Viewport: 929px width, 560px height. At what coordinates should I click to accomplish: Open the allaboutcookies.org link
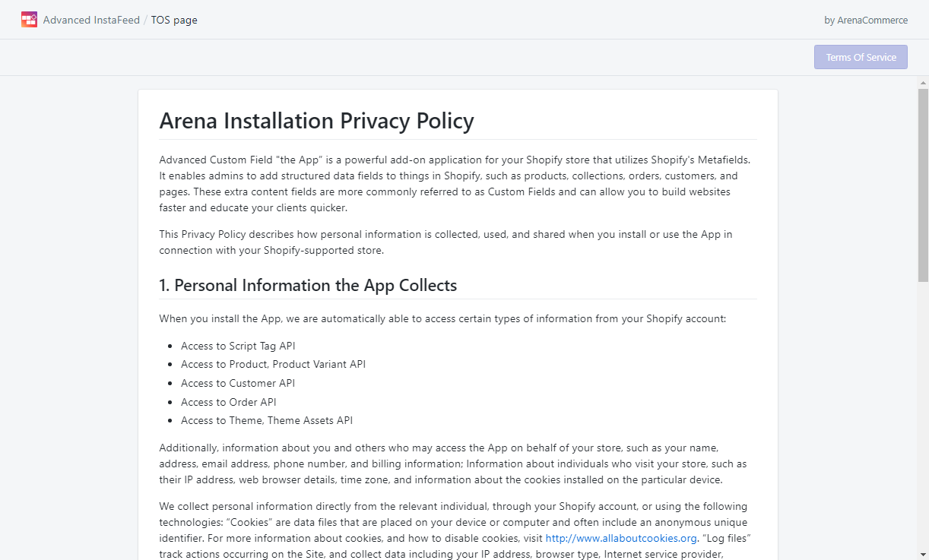tap(621, 539)
